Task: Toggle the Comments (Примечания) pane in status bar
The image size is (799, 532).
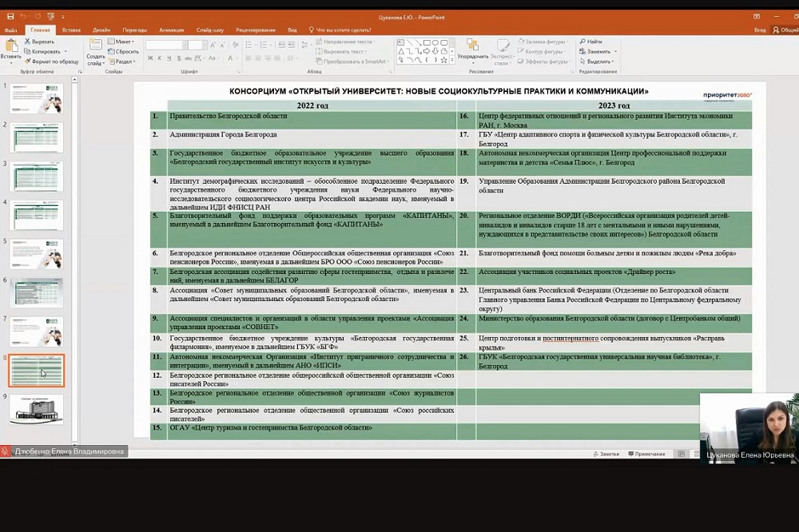Action: point(646,454)
